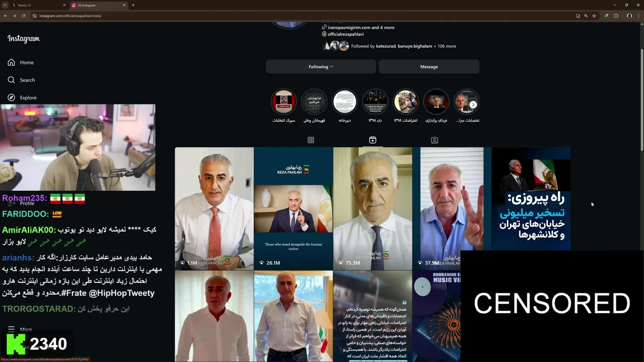Image resolution: width=644 pixels, height=362 pixels.
Task: Show next story highlights with the arrow
Action: coord(473,105)
